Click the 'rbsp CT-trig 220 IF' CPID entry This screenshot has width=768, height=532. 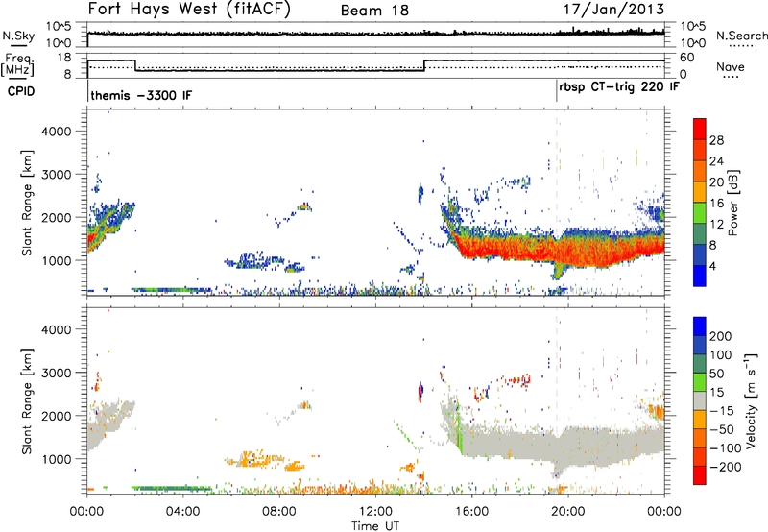619,87
